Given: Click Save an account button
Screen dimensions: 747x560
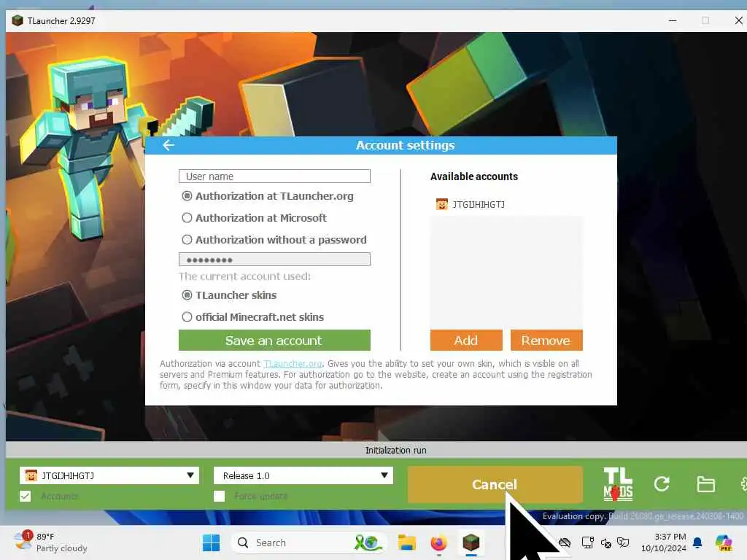Looking at the screenshot, I should [x=274, y=340].
